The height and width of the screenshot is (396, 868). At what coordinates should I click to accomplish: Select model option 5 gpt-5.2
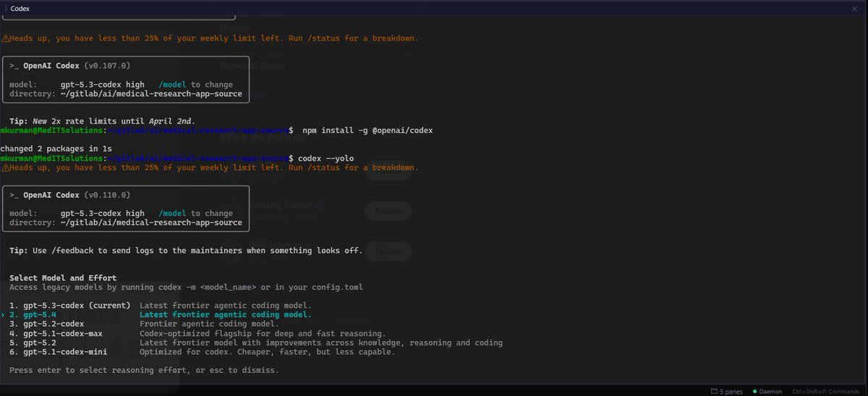tap(33, 343)
